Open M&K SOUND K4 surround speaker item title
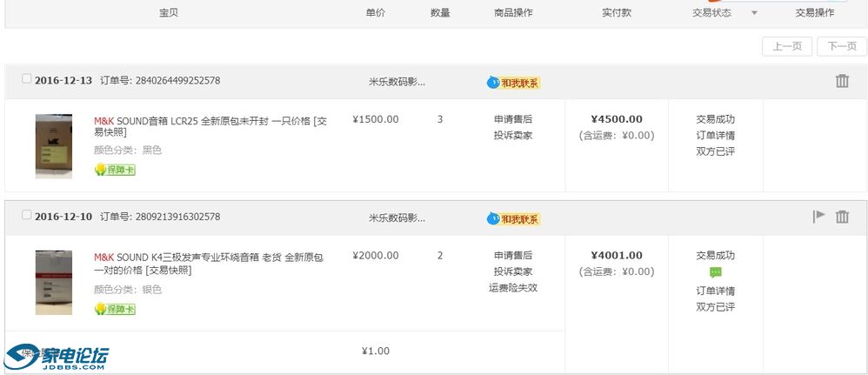Viewport: 868px width, 375px height. (x=208, y=265)
